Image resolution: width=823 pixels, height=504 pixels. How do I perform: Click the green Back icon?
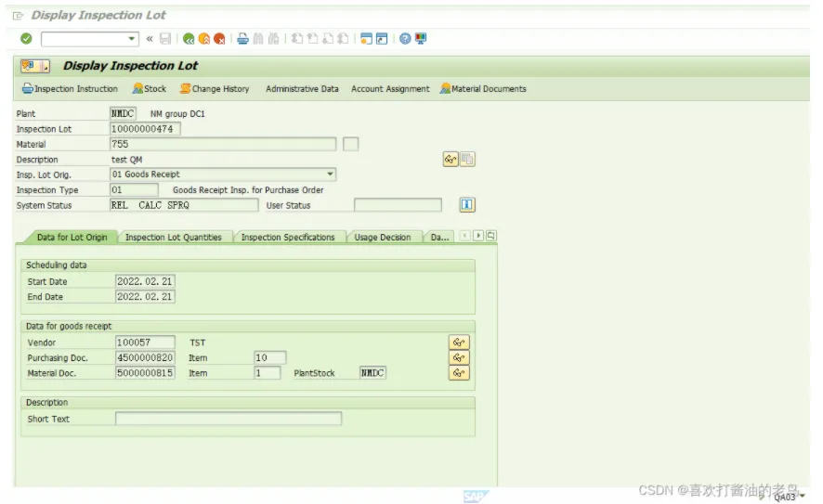click(189, 39)
